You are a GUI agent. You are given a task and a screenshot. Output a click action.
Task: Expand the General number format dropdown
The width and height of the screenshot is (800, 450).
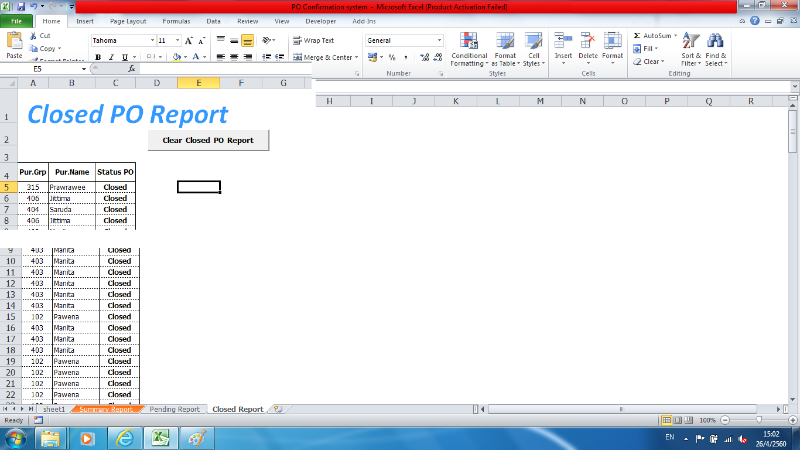[438, 40]
